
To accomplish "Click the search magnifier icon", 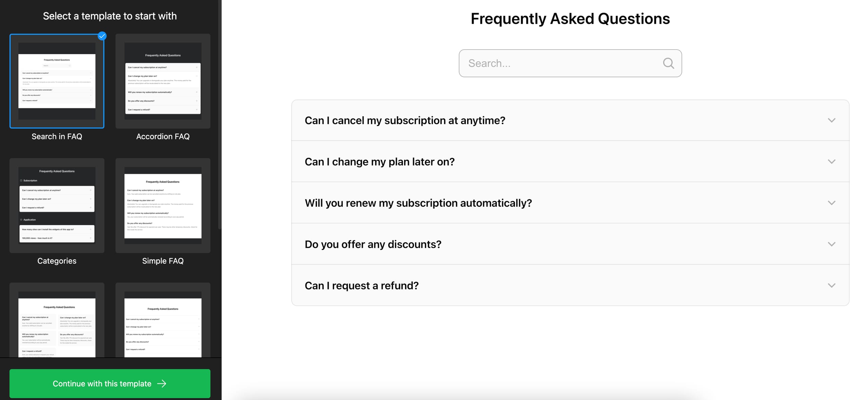I will [668, 63].
